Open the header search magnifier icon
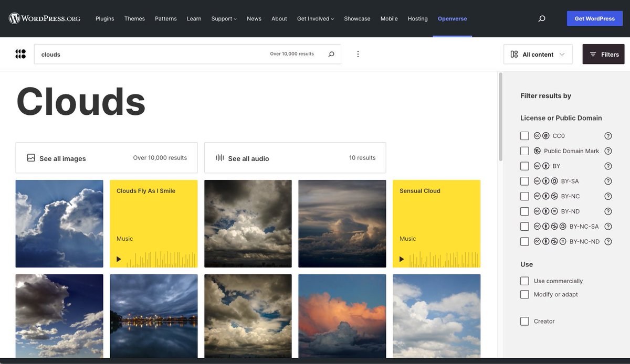This screenshot has height=364, width=630. point(541,17)
